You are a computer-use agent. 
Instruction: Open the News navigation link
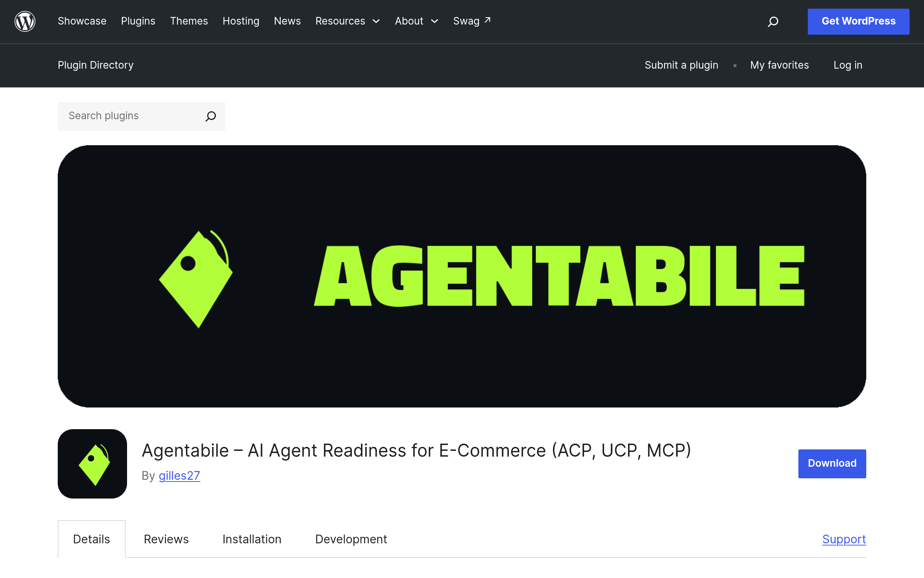tap(288, 21)
